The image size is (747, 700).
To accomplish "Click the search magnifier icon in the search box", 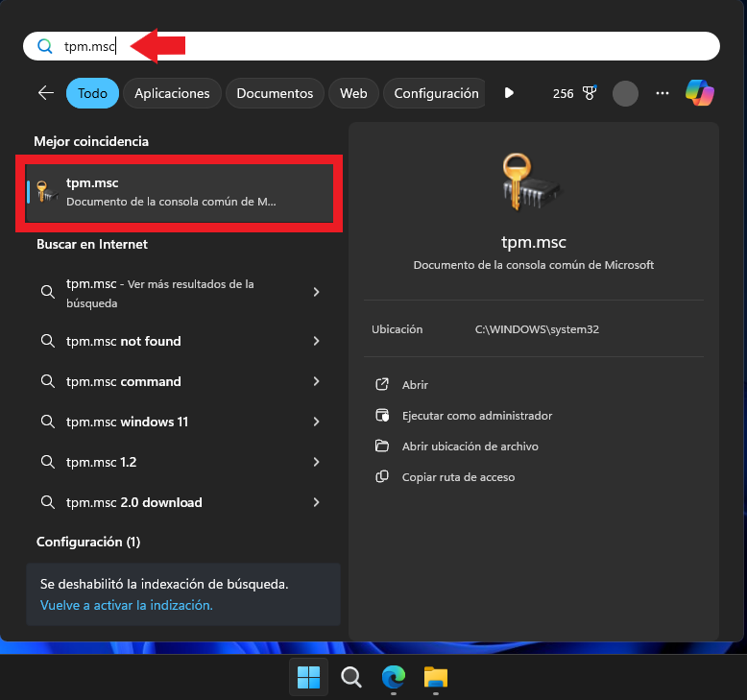I will pyautogui.click(x=45, y=46).
